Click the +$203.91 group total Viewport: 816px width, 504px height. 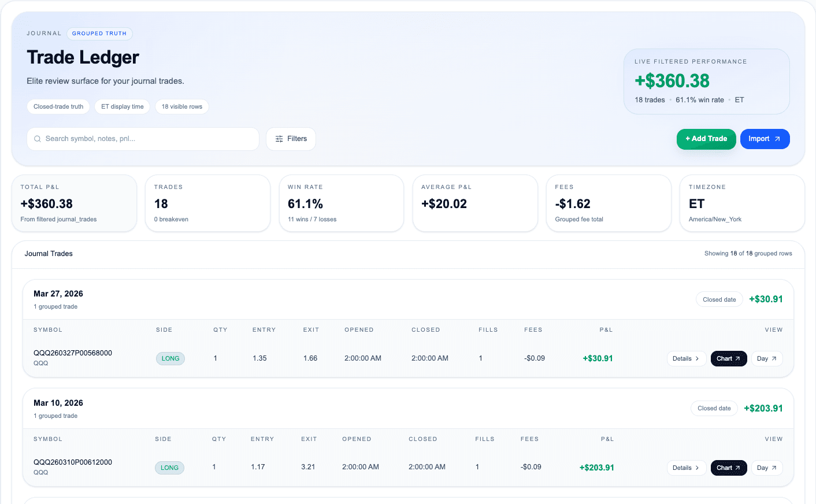763,409
